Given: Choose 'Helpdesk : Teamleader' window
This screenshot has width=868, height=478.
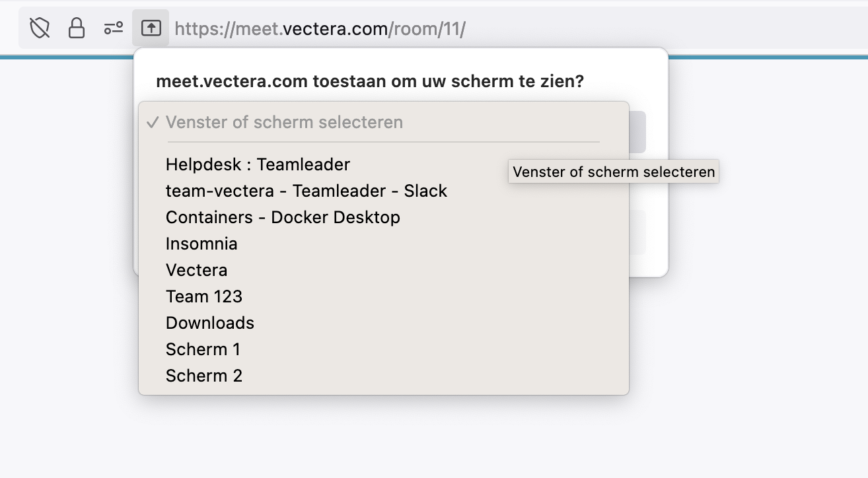Looking at the screenshot, I should coord(383,164).
